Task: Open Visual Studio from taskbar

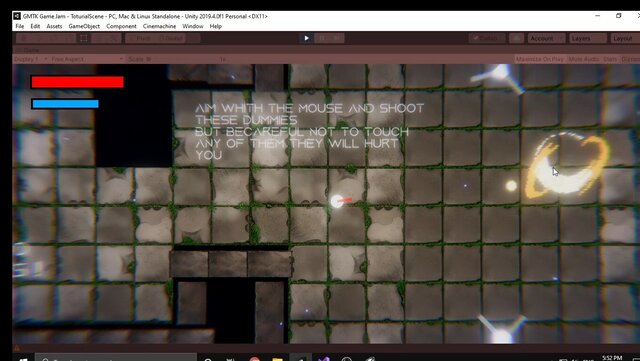Action: pyautogui.click(x=324, y=359)
